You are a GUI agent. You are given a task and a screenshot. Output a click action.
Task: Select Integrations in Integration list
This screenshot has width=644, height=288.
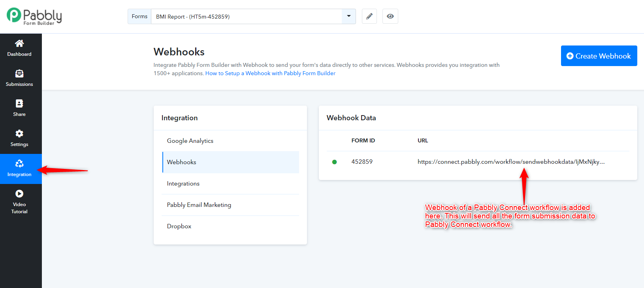coord(231,184)
